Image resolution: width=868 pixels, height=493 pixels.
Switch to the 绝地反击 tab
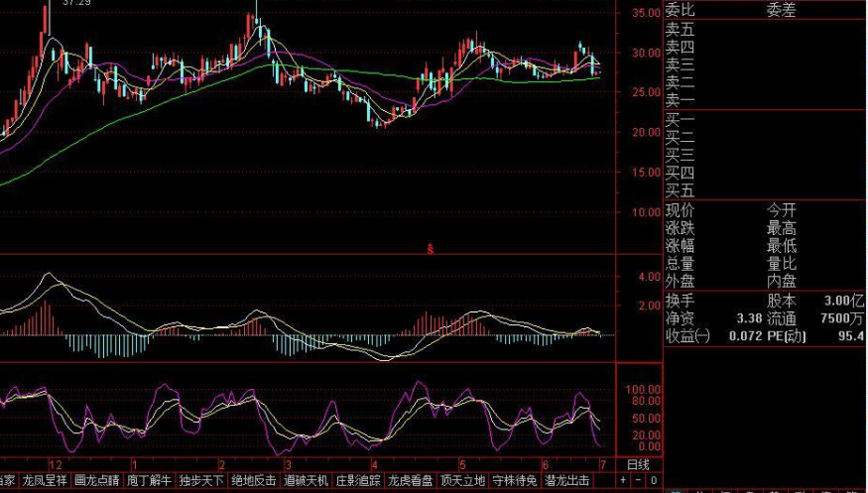point(254,481)
